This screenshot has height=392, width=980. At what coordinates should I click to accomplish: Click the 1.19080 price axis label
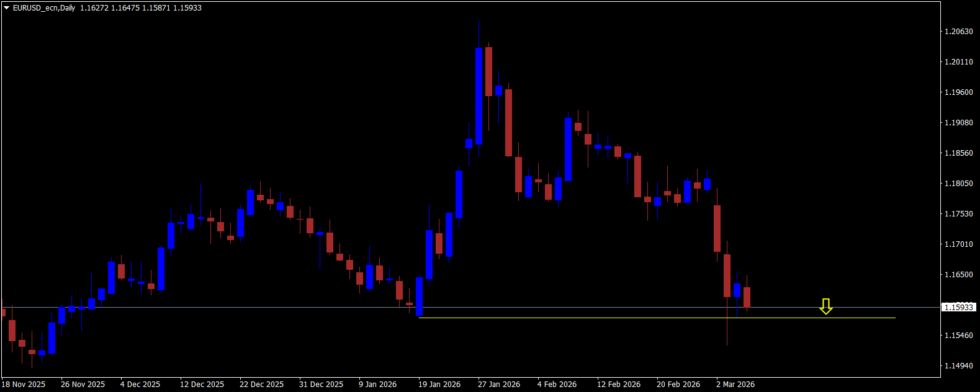[x=959, y=123]
